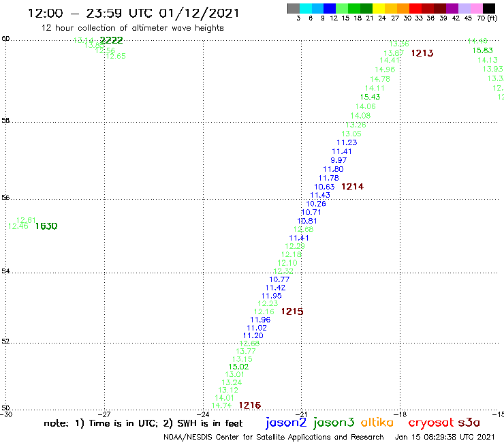Click the 'cryosat' satellite legend label
The image size is (504, 443).
[x=431, y=423]
